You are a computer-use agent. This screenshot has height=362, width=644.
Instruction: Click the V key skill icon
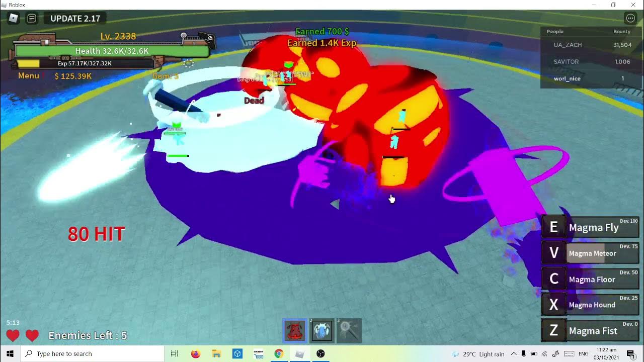tap(553, 253)
